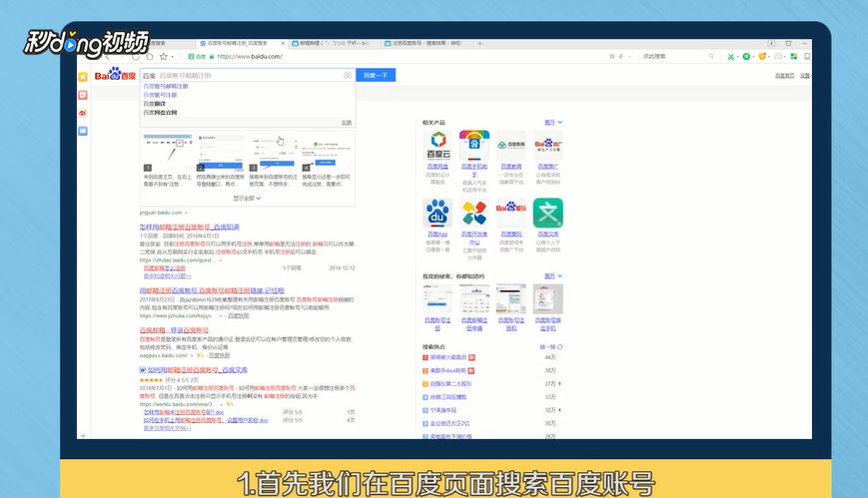This screenshot has width=868, height=498.
Task: Click the orange shield extension icon
Action: (x=762, y=57)
